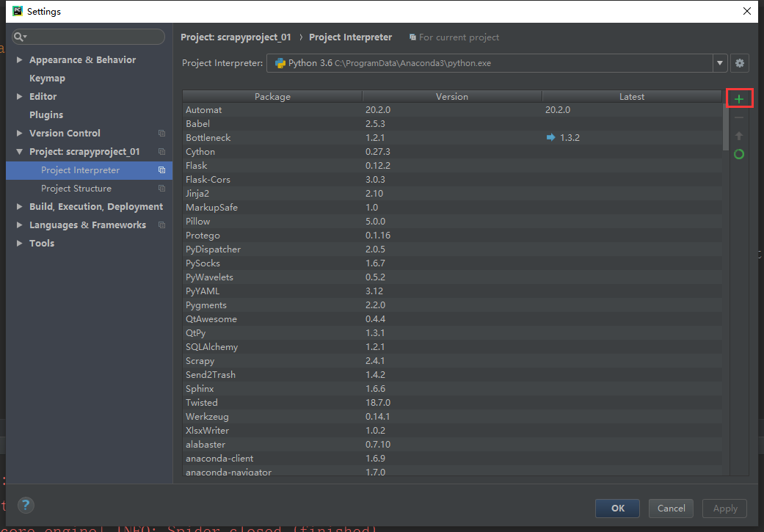Click the settings search input field
764x532 pixels.
coord(89,37)
